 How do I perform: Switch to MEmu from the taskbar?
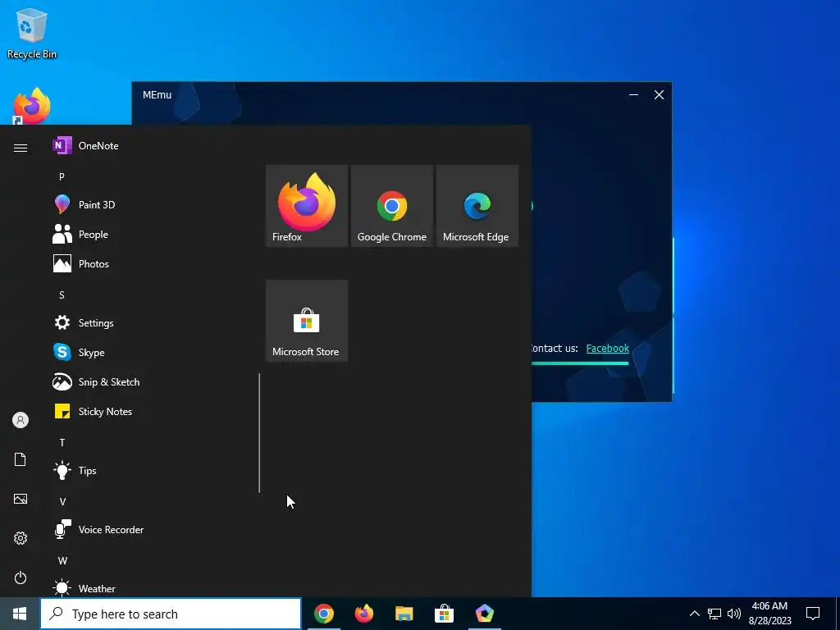[484, 614]
